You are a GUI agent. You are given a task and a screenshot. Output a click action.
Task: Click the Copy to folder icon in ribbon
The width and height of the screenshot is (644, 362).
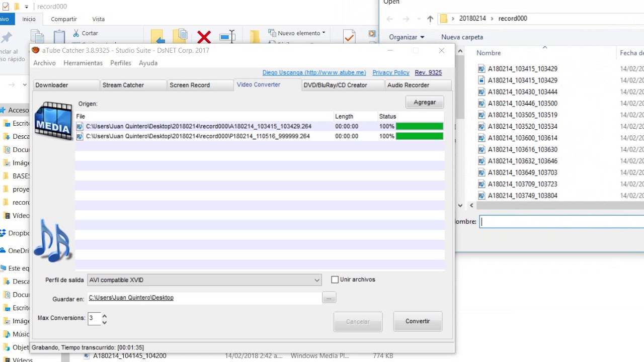coord(180,37)
